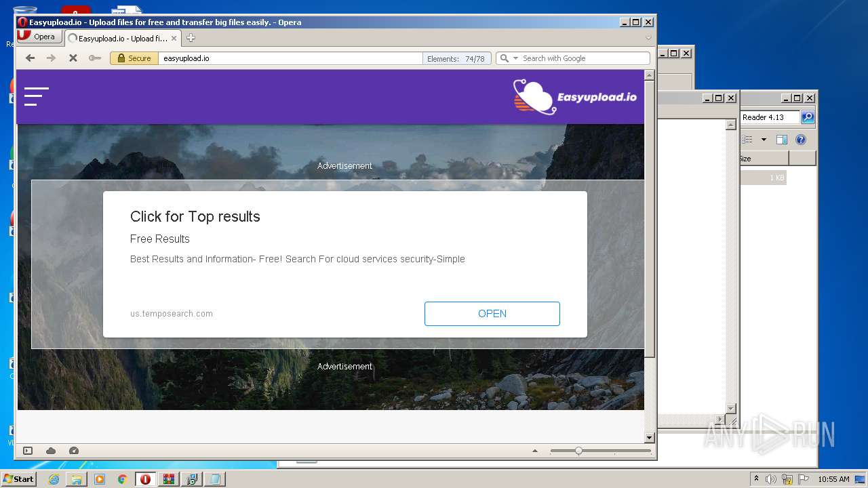Screen dimensions: 868x488
Task: Launch Google Chrome from the taskbar
Action: pos(123,479)
